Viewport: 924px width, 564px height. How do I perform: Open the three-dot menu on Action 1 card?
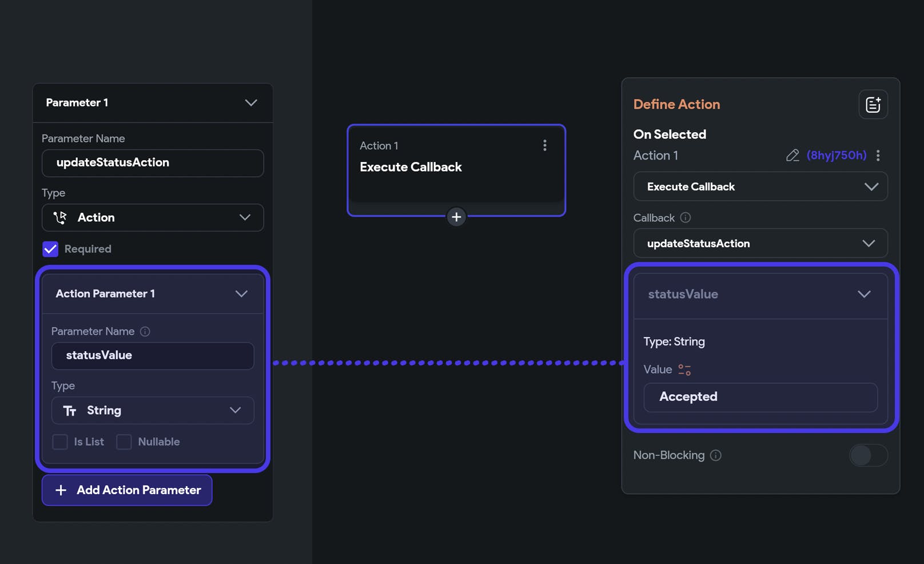click(x=545, y=145)
